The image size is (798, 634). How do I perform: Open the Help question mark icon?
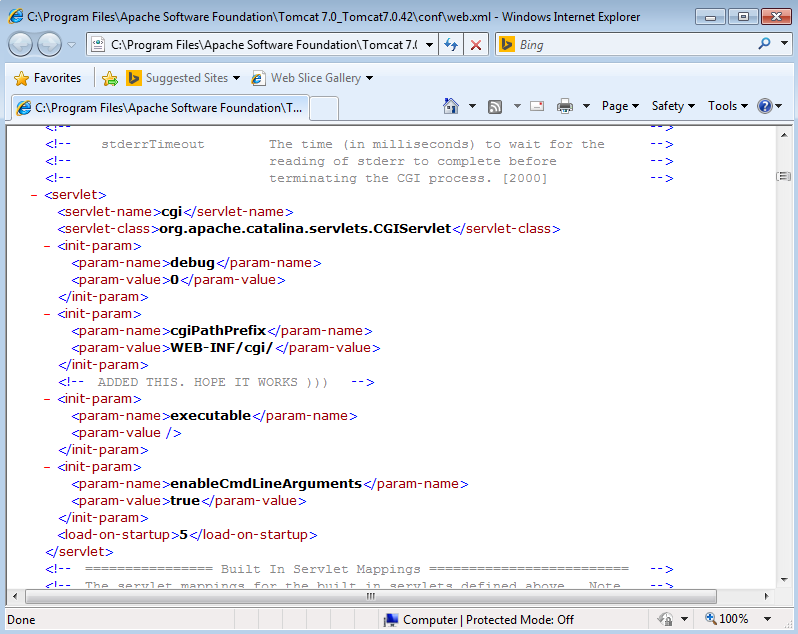point(765,106)
